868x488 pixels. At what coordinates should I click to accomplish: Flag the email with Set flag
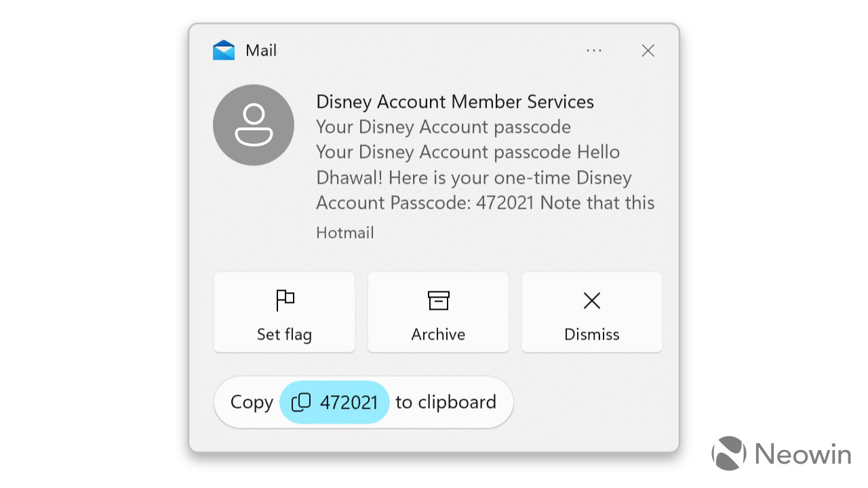[284, 312]
